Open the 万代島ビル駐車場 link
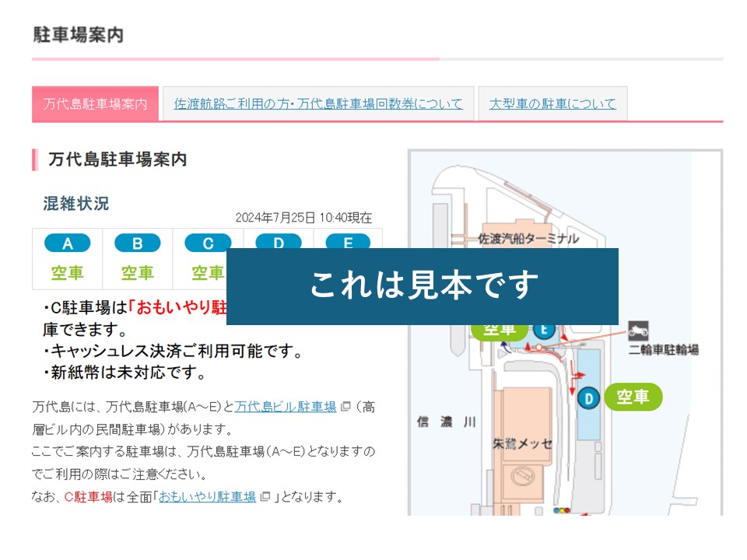This screenshot has width=747, height=560. 286,406
